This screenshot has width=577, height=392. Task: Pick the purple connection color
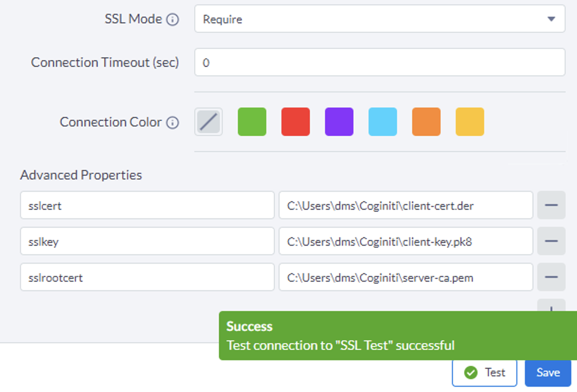339,122
